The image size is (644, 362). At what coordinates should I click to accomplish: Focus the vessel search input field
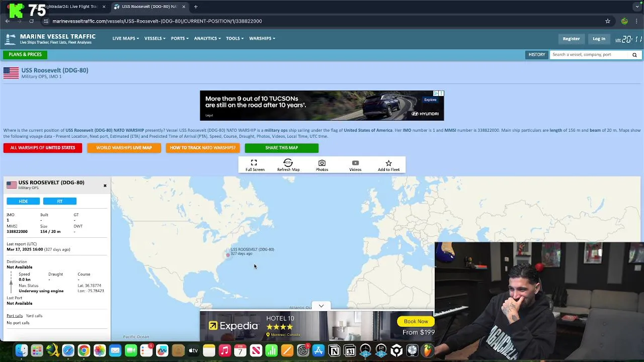click(x=590, y=54)
